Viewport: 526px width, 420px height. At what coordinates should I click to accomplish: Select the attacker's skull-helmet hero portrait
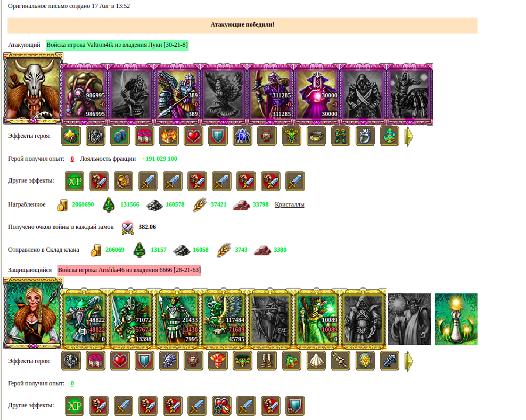33,88
